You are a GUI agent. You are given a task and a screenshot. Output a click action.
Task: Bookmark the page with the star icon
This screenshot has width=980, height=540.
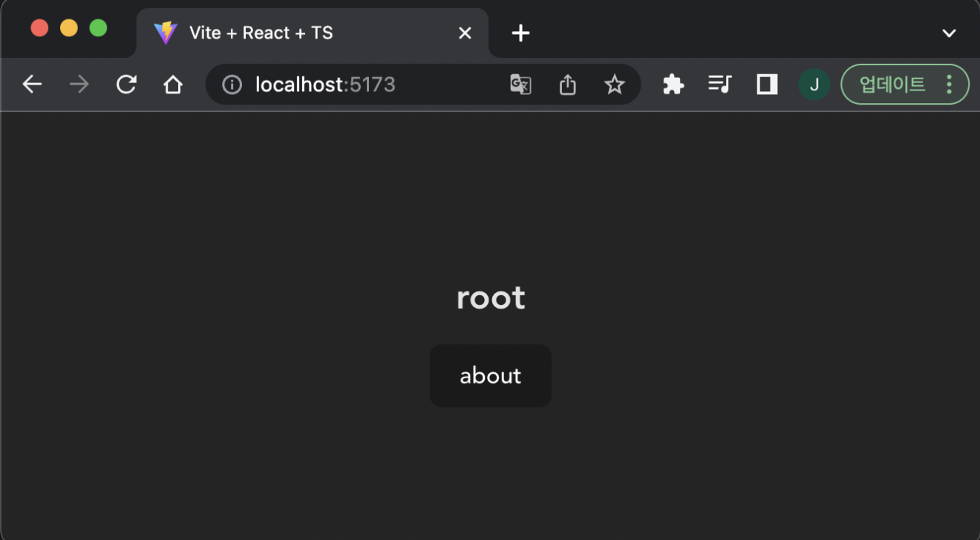(615, 85)
